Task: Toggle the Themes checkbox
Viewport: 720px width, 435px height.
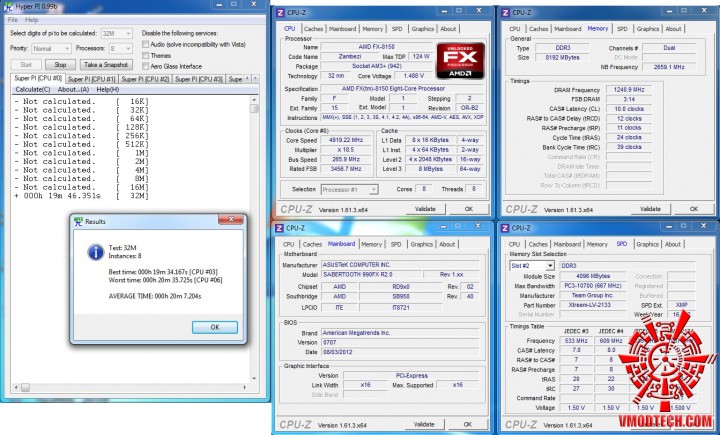Action: click(x=146, y=56)
